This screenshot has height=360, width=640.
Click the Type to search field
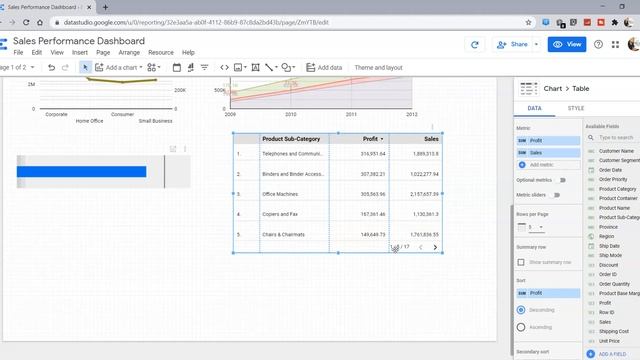(x=616, y=138)
